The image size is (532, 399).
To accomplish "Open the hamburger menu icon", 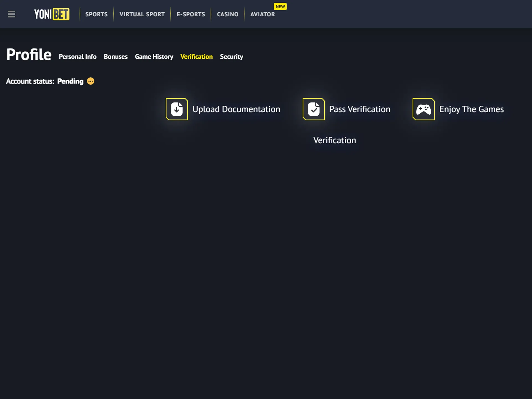I will pos(11,13).
